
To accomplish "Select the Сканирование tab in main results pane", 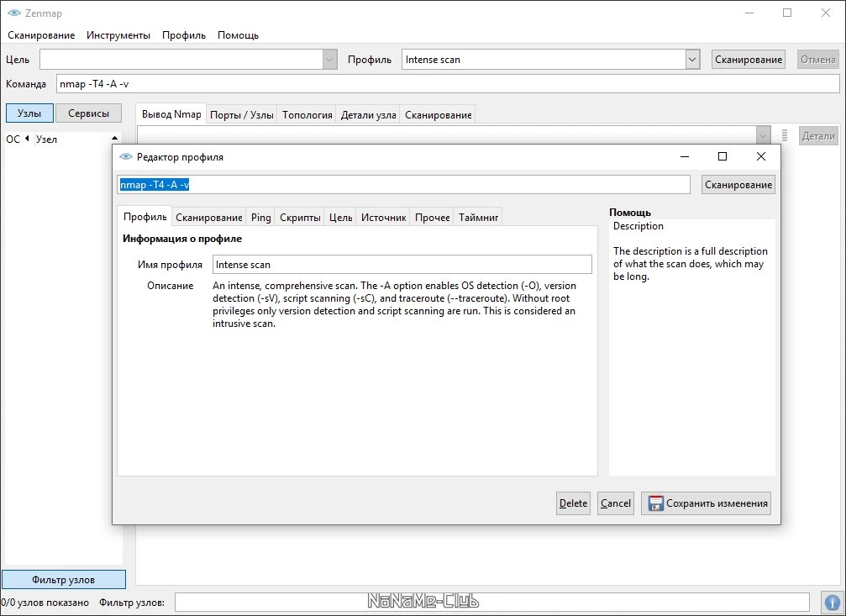I will click(x=438, y=115).
